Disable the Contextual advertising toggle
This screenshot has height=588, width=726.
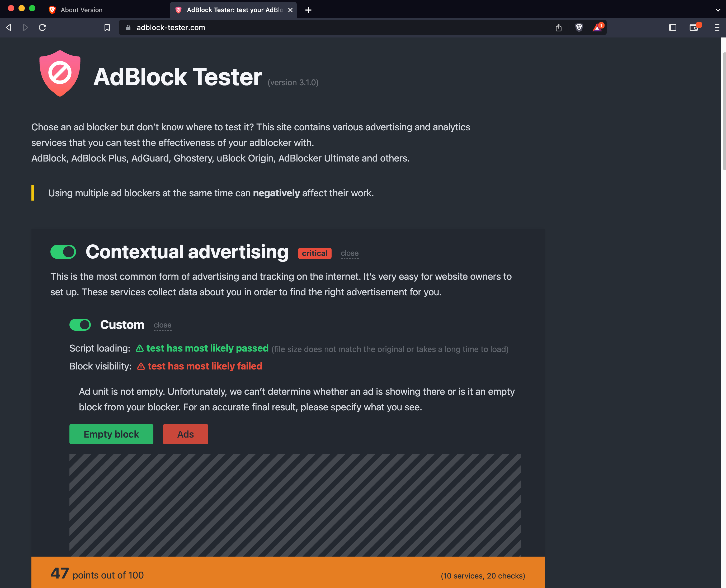63,252
